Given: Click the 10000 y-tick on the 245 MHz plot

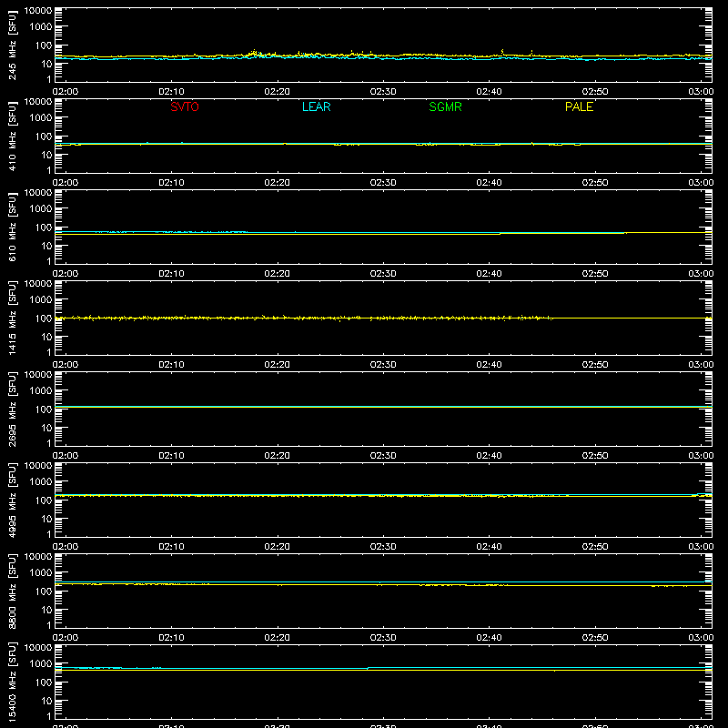Looking at the screenshot, I should point(38,11).
